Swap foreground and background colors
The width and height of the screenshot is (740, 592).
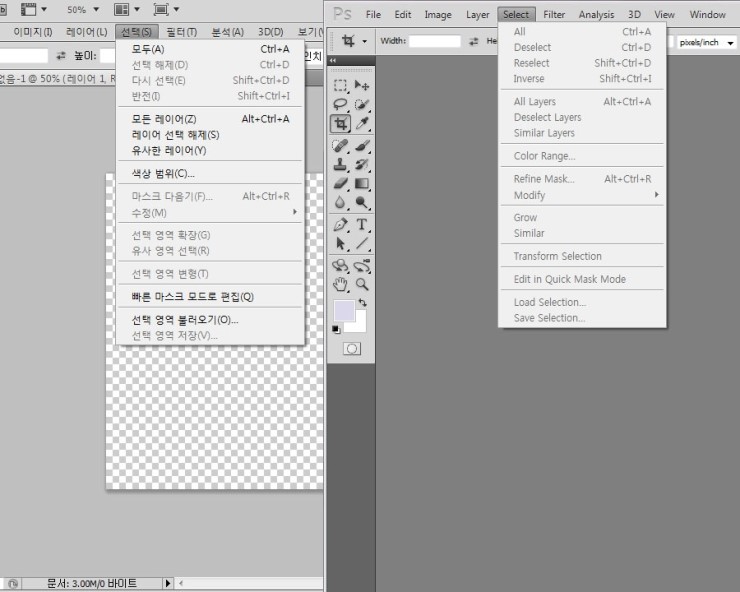click(x=362, y=302)
